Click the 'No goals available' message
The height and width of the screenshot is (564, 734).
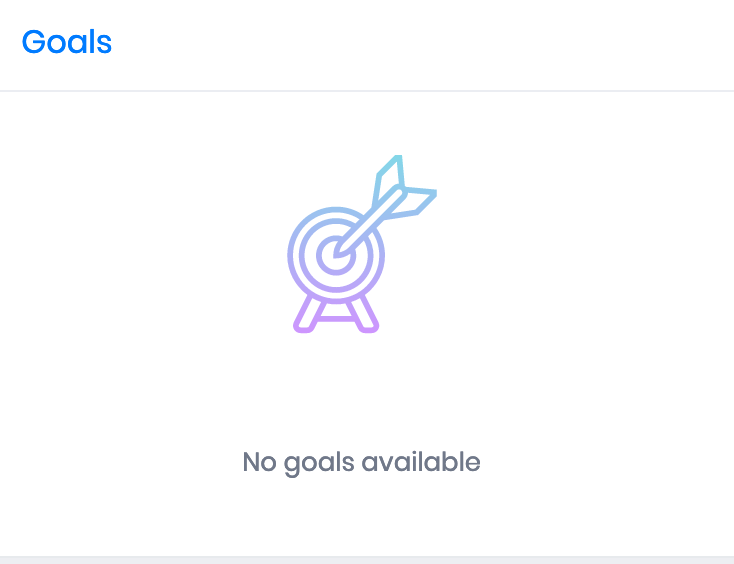point(361,462)
